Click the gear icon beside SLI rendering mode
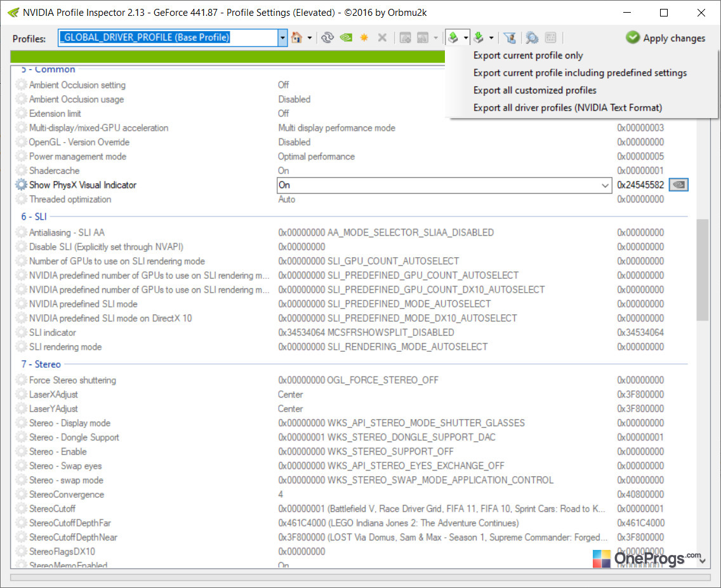Image resolution: width=721 pixels, height=588 pixels. click(x=21, y=347)
